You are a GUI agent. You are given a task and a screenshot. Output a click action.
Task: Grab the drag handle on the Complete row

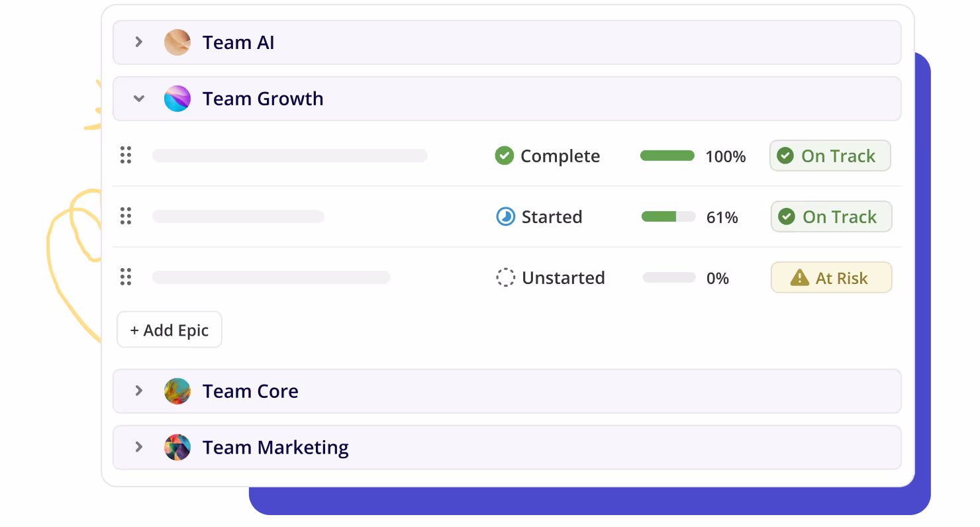coord(126,156)
